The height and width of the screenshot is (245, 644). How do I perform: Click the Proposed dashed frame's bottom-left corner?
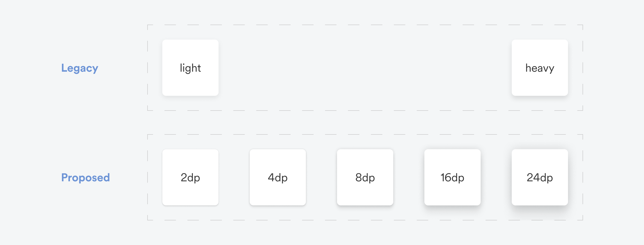(x=148, y=220)
